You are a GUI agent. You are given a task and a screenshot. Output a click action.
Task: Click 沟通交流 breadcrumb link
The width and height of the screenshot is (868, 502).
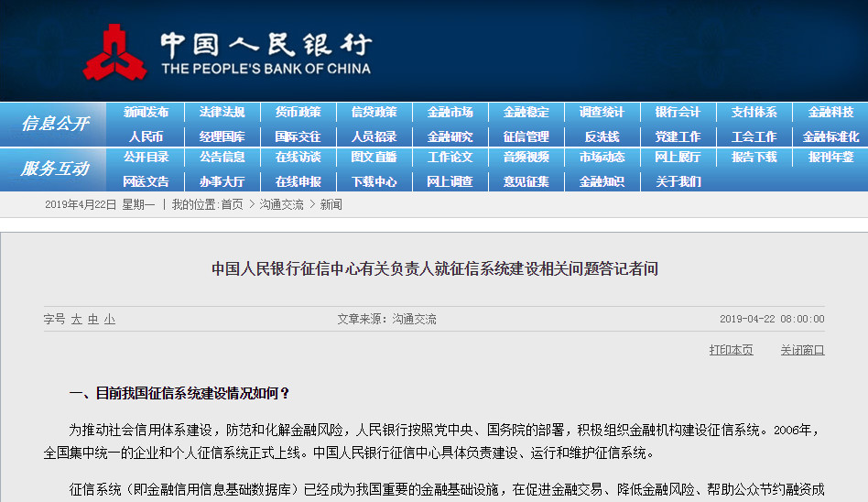[281, 204]
